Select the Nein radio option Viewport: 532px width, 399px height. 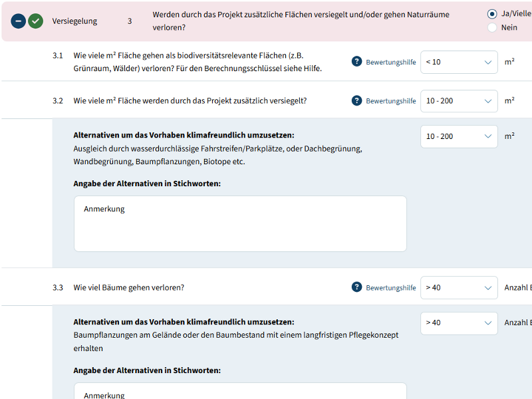tap(492, 27)
